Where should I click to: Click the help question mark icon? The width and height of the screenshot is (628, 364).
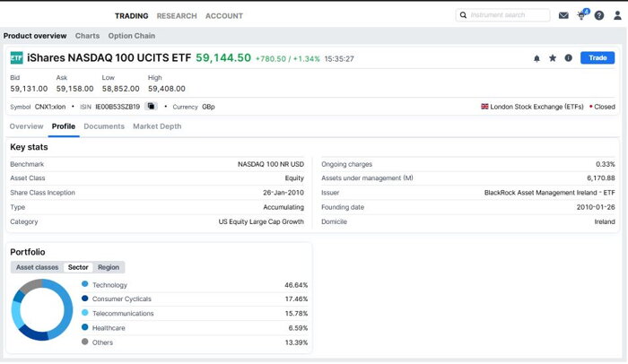point(599,15)
